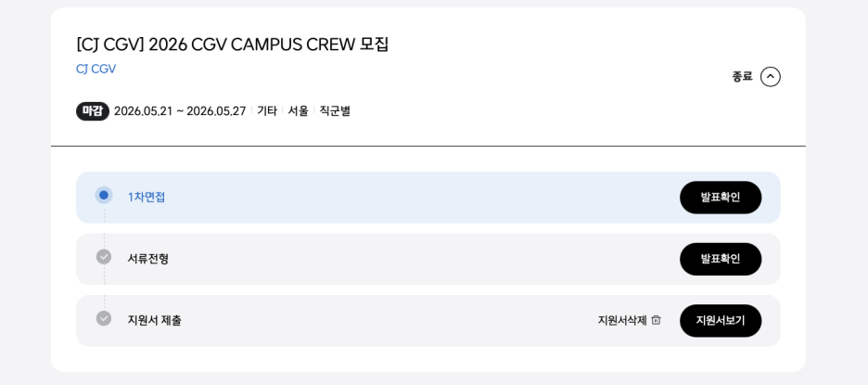View submitted application with 지원서보기 button
The width and height of the screenshot is (868, 385).
click(x=721, y=321)
